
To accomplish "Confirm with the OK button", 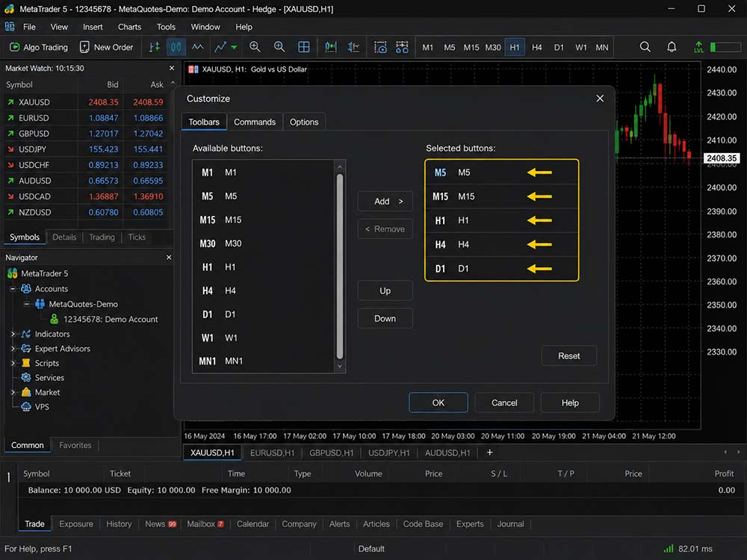I will click(438, 402).
